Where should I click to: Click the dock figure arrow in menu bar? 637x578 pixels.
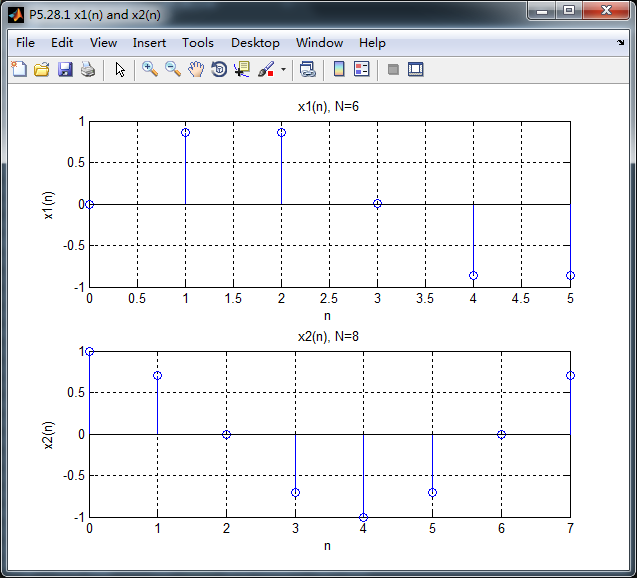pyautogui.click(x=620, y=42)
